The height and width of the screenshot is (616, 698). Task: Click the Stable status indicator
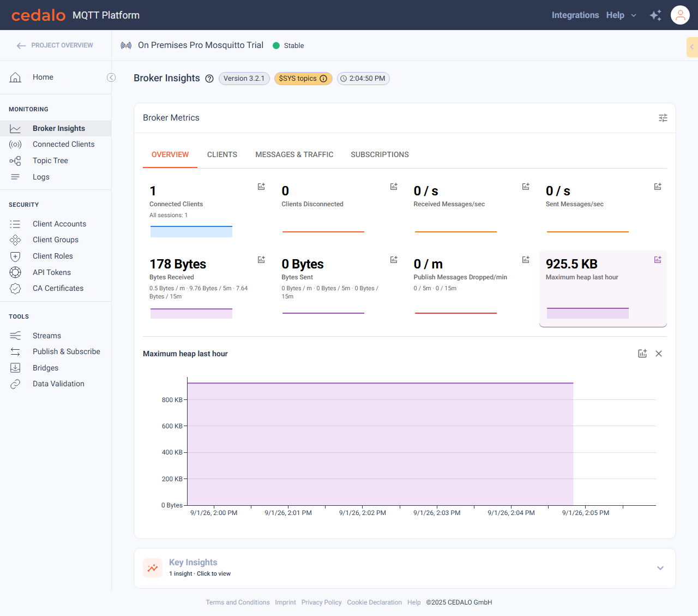288,46
